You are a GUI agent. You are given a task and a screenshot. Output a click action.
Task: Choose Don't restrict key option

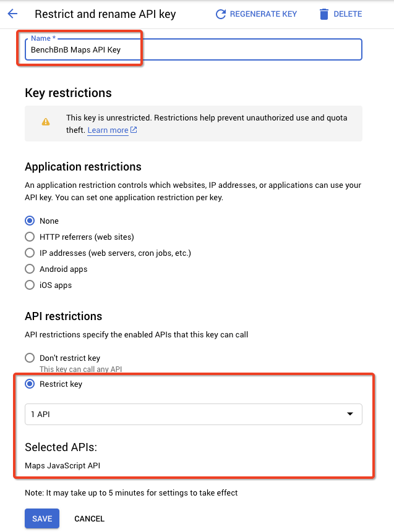[x=29, y=358]
